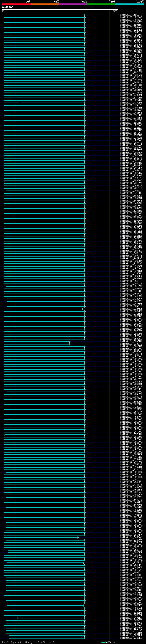
Task: Click the red ~20% color legend bar
Action: (x=16, y=4)
